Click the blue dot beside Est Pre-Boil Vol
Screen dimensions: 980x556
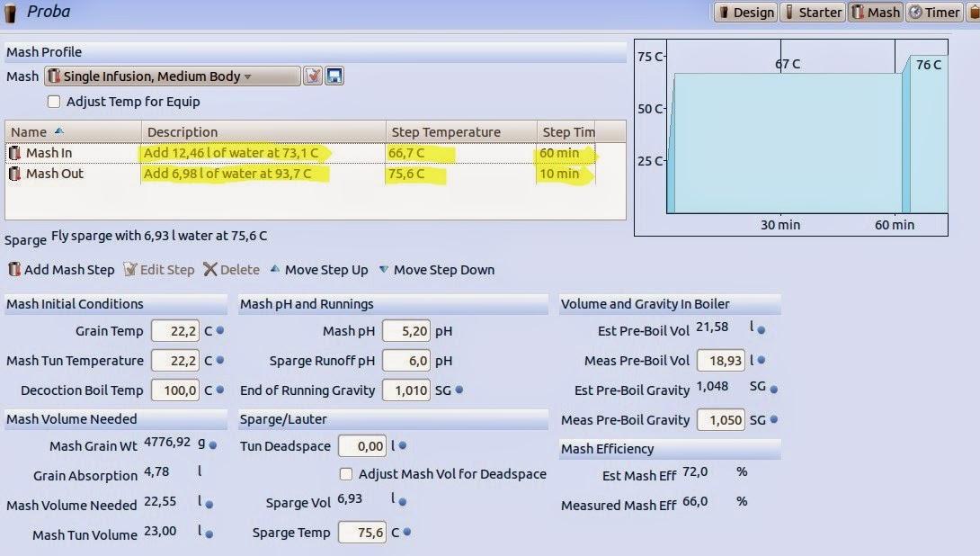coord(762,330)
